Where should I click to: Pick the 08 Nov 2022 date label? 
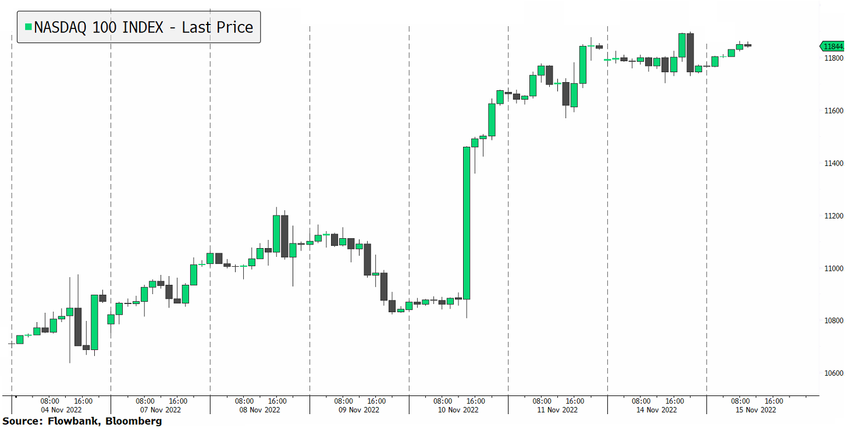coord(261,410)
